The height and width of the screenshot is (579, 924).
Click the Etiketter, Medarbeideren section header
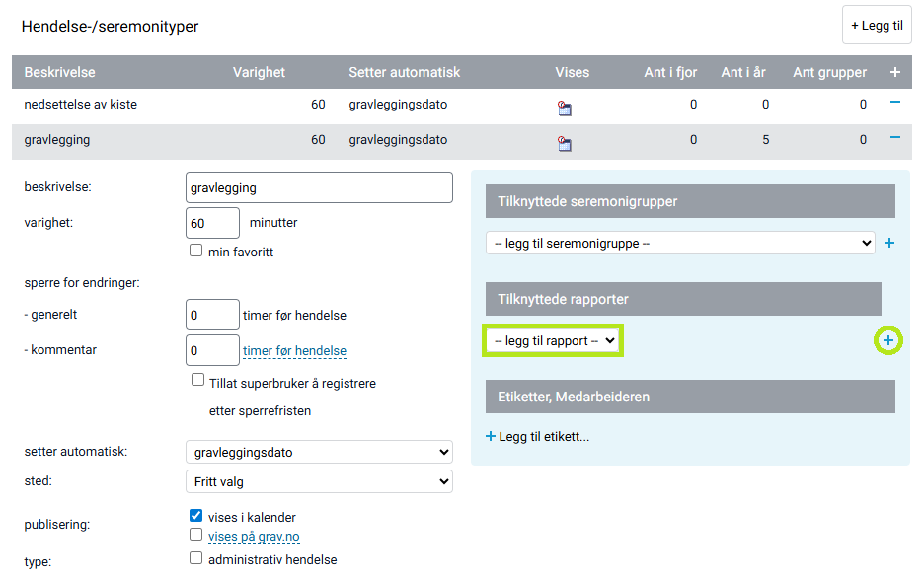[x=688, y=398]
